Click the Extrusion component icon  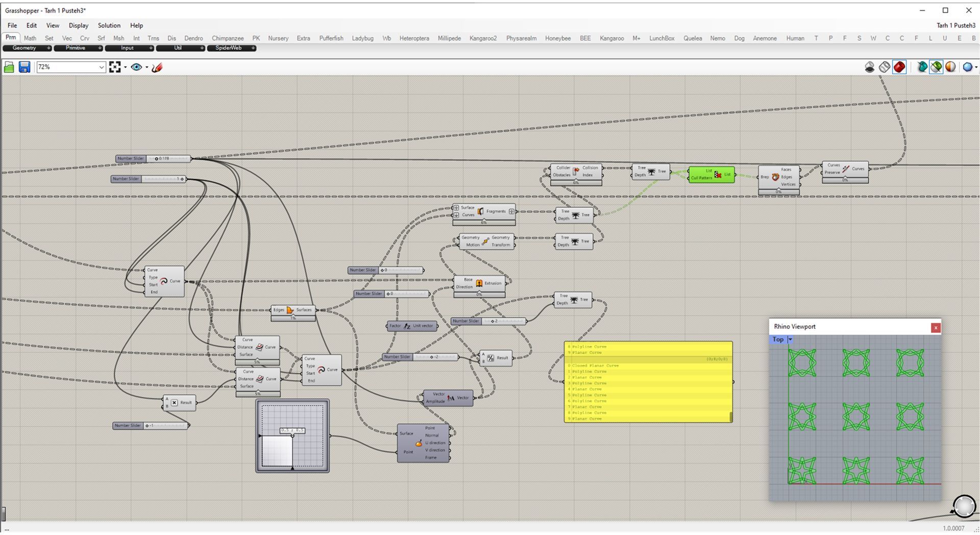(479, 283)
